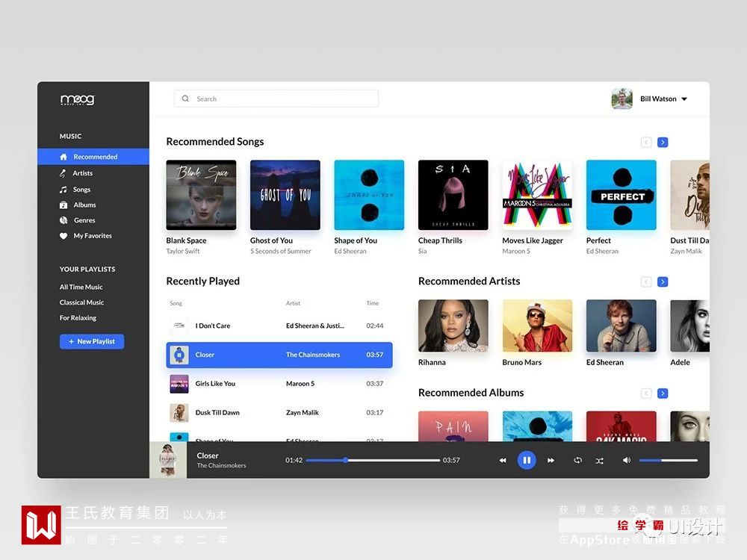Screen dimensions: 747x560
Task: Click the '5 Seconds of Summer' artist text
Action: pyautogui.click(x=281, y=251)
